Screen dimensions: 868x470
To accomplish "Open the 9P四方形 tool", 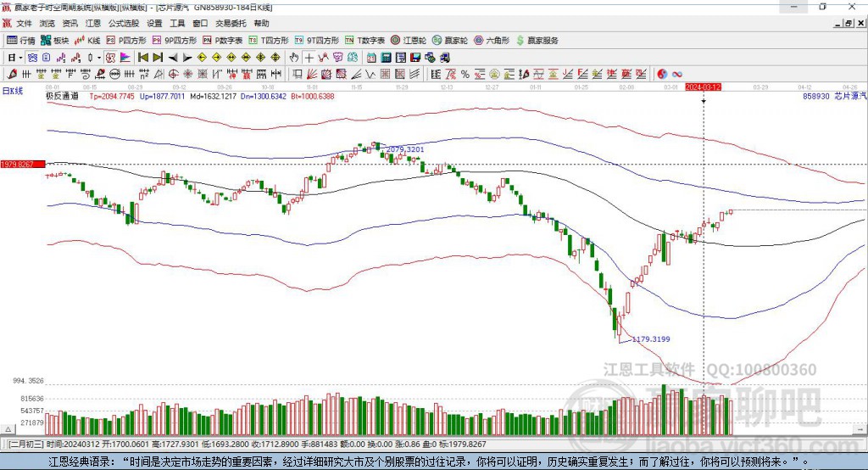I will (175, 41).
